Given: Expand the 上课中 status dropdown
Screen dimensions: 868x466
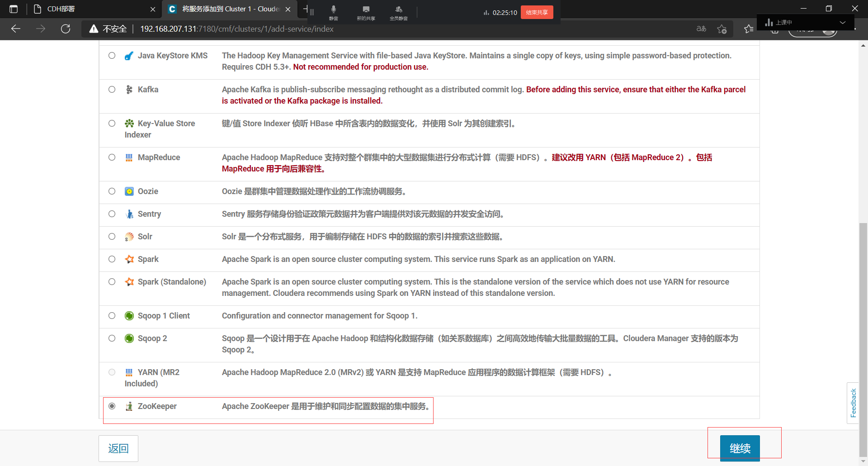Looking at the screenshot, I should [x=842, y=22].
